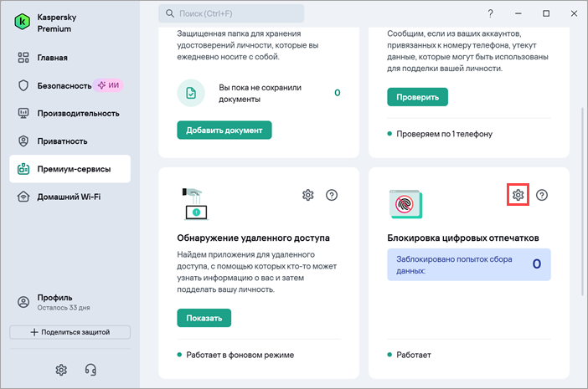Click the Показать button
This screenshot has width=588, height=389.
click(204, 318)
